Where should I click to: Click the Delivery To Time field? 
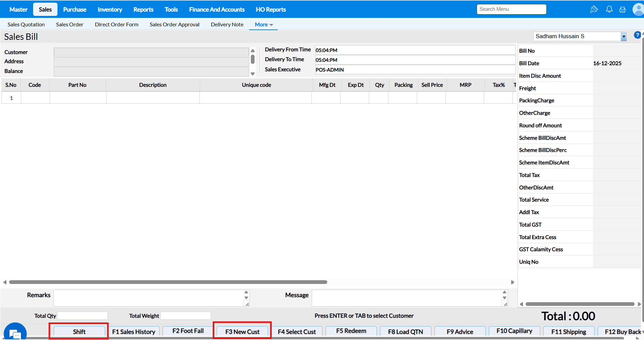point(415,60)
